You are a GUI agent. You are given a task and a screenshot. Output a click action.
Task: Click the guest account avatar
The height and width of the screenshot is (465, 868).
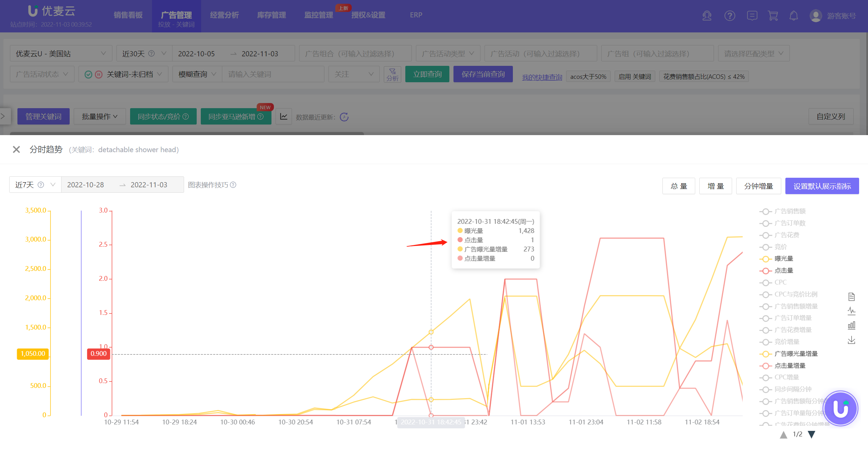[x=816, y=16]
